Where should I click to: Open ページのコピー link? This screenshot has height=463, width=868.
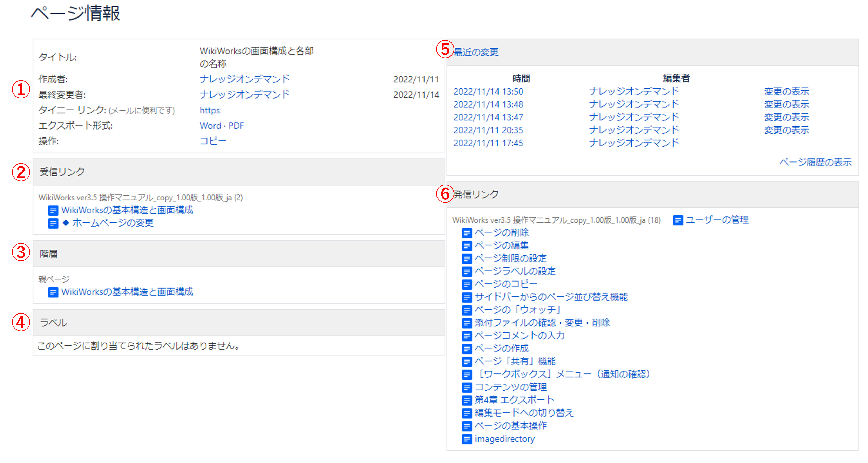point(506,284)
